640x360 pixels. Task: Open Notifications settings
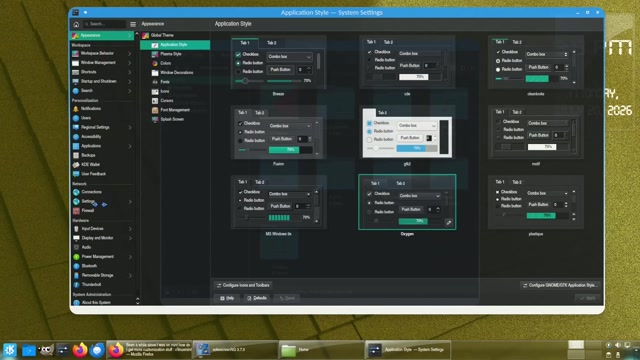pos(102,109)
